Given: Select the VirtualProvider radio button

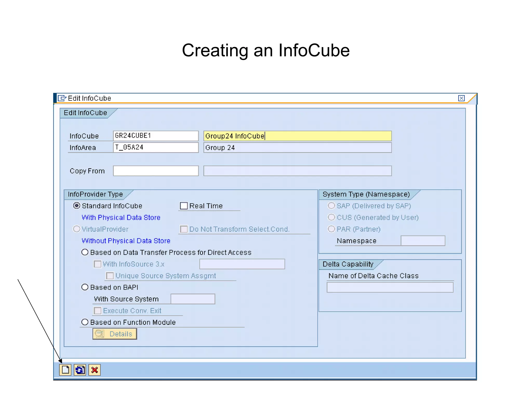Looking at the screenshot, I should pos(77,229).
